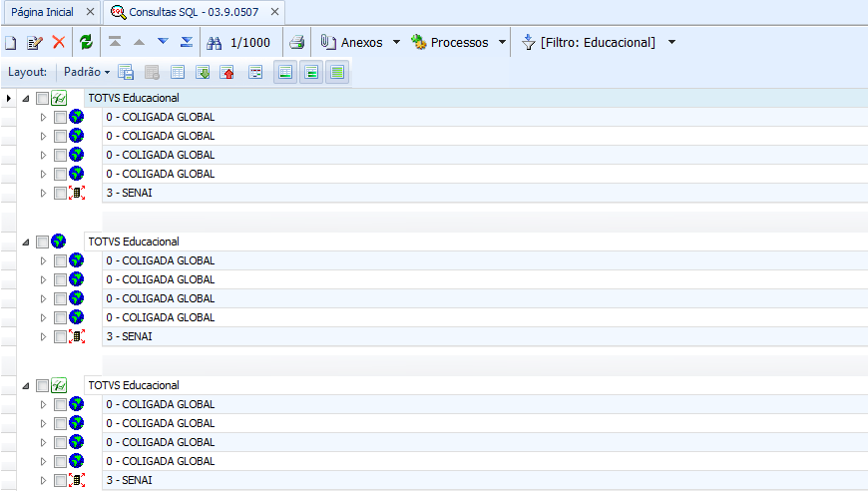Viewport: 868px width, 491px height.
Task: Click green chart icon of first TOTVS Educacional
Action: tap(59, 99)
